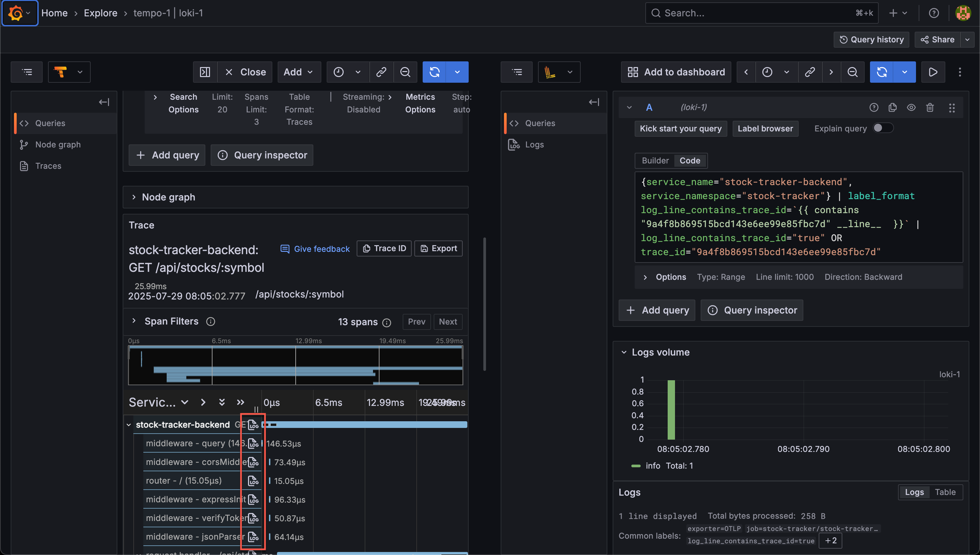The height and width of the screenshot is (555, 980).
Task: Open right pane three-dot more menu
Action: tap(959, 72)
